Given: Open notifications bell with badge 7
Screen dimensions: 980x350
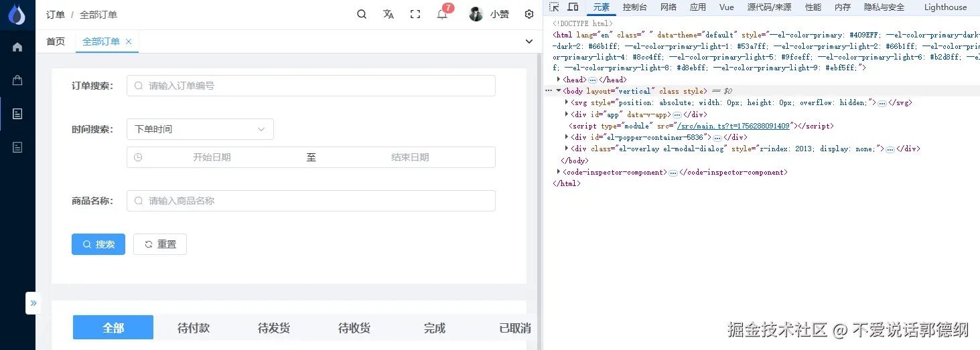Looking at the screenshot, I should click(x=443, y=14).
